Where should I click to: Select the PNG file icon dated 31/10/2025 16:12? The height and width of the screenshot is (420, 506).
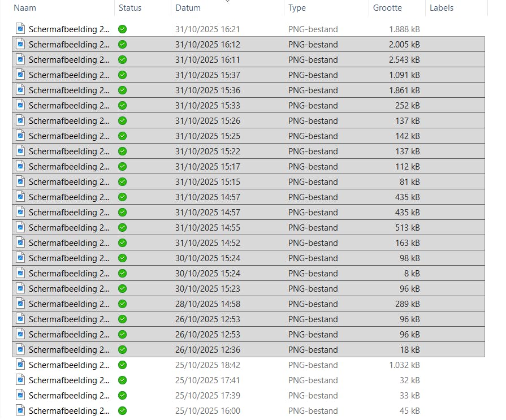click(20, 44)
